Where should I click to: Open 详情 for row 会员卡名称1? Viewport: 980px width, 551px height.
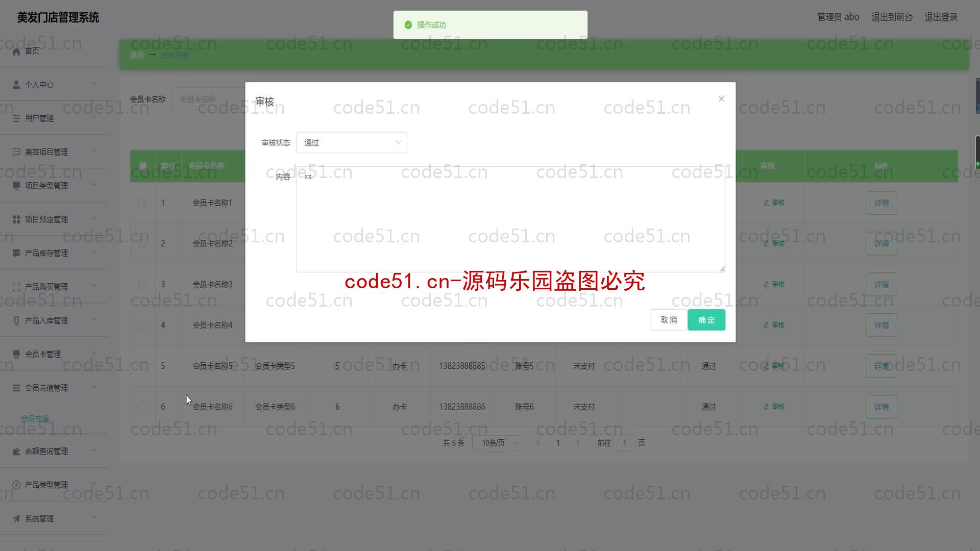[x=881, y=203]
